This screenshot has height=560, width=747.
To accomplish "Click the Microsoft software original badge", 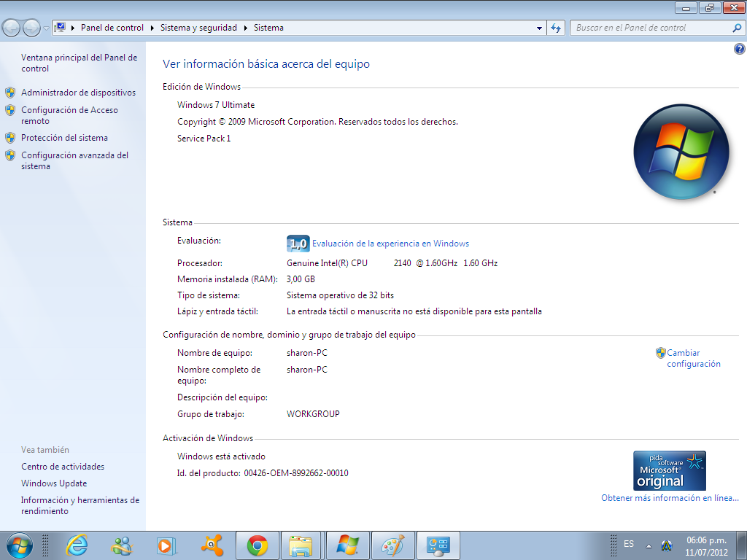I will coord(670,470).
